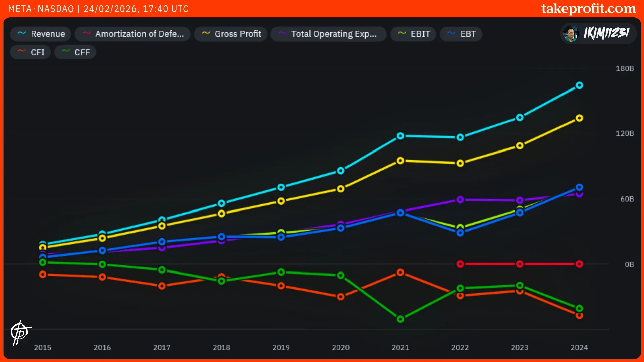Click the 2019 label on the x-axis

[281, 348]
